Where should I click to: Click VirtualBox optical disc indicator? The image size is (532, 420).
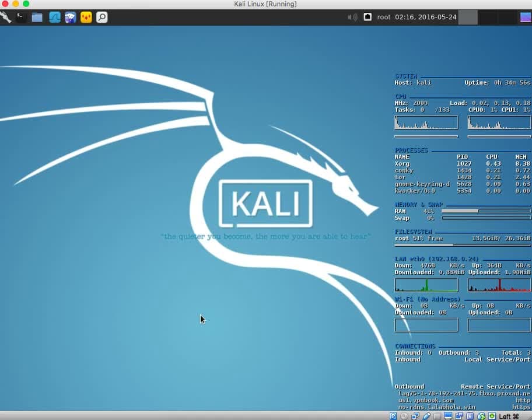[404, 416]
